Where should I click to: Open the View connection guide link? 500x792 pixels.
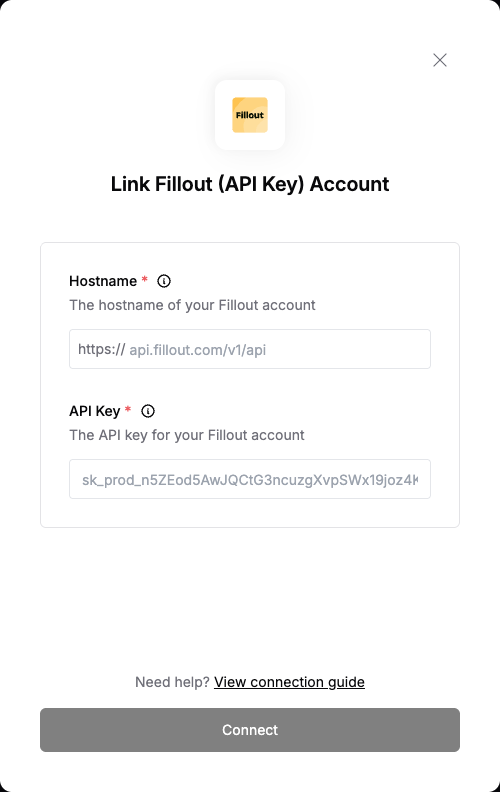289,682
